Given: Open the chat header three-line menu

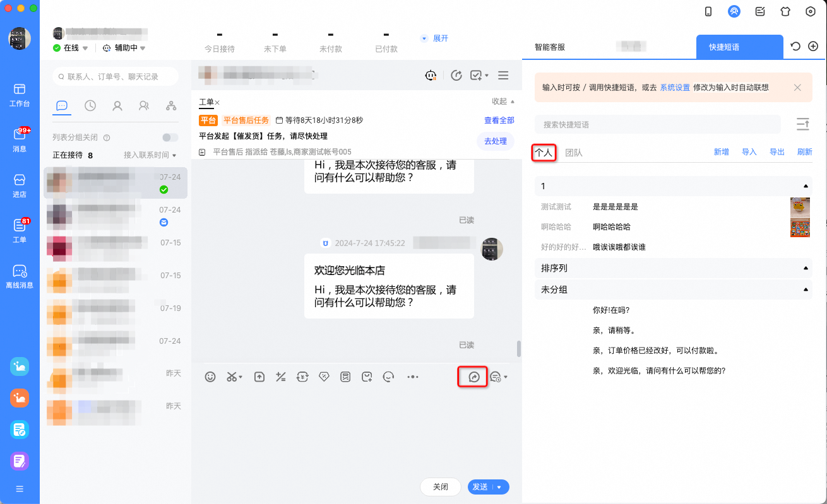Looking at the screenshot, I should 503,75.
